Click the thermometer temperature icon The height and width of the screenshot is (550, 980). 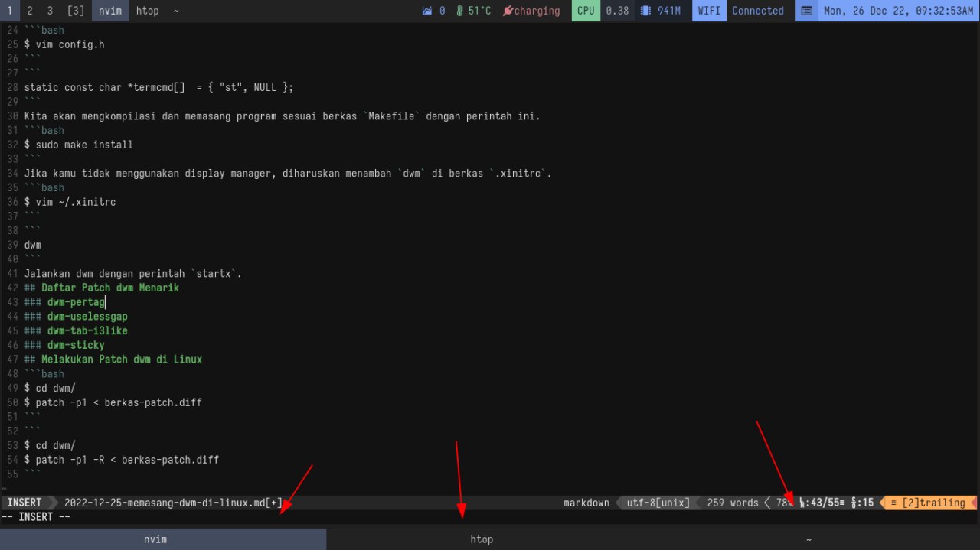[459, 11]
